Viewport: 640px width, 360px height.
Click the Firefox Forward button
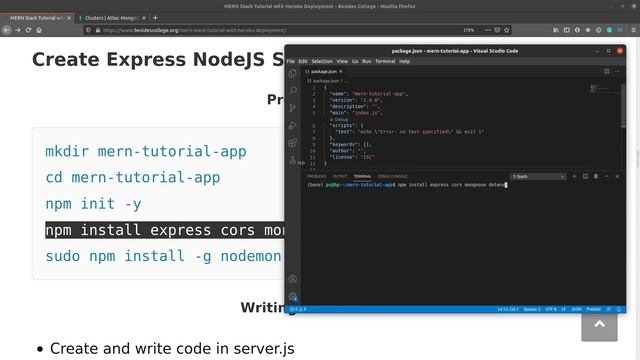pos(18,30)
